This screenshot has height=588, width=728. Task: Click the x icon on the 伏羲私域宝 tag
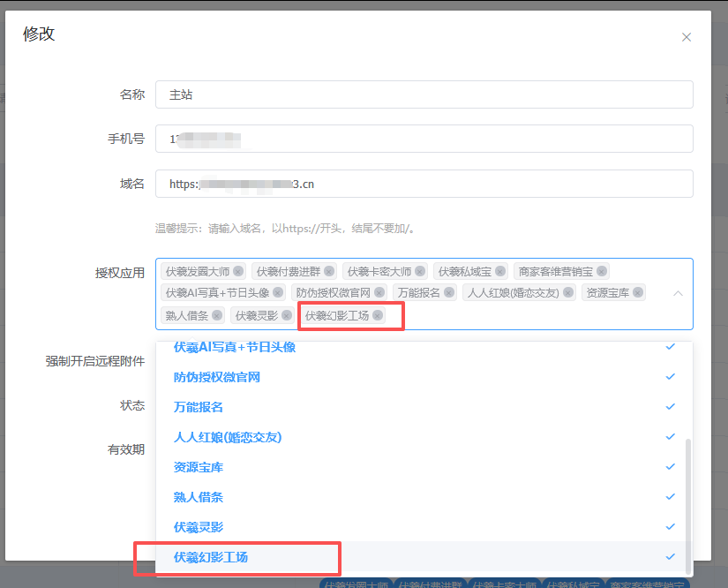(x=500, y=271)
